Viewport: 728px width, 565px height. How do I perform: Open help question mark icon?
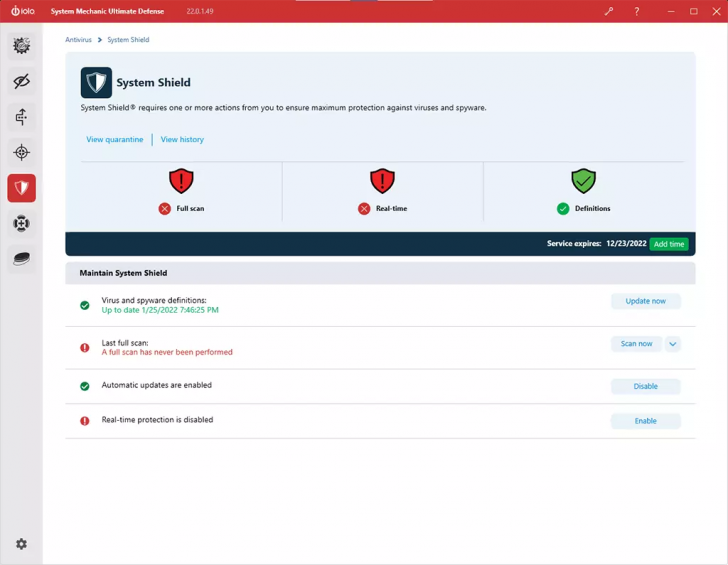(637, 11)
